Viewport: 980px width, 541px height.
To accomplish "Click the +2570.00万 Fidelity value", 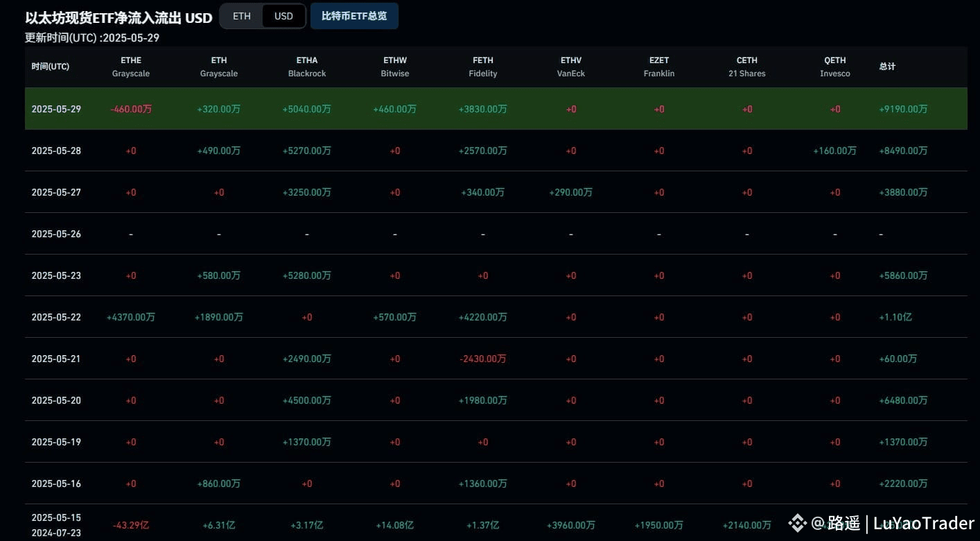I will point(483,151).
